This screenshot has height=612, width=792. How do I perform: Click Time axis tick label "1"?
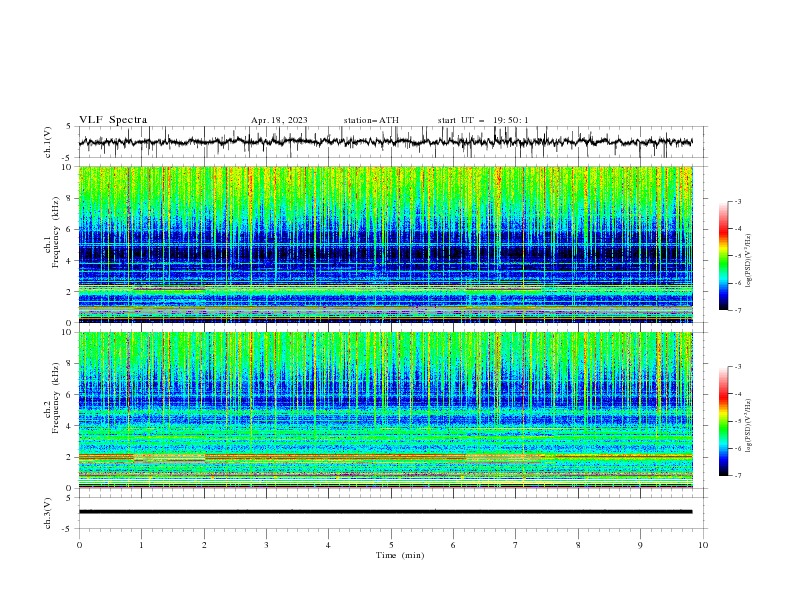pyautogui.click(x=141, y=545)
